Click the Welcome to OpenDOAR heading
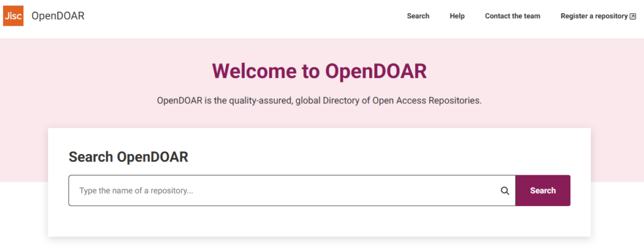 click(x=319, y=71)
